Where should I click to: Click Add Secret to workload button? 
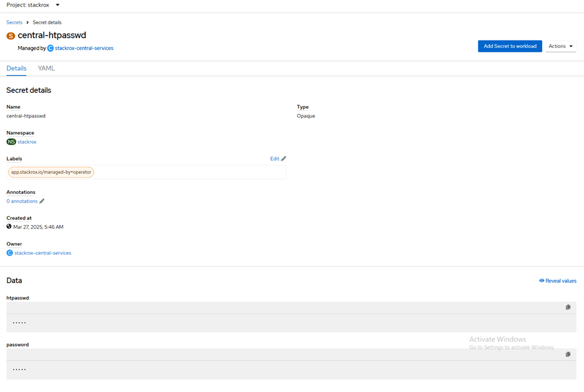(x=510, y=46)
